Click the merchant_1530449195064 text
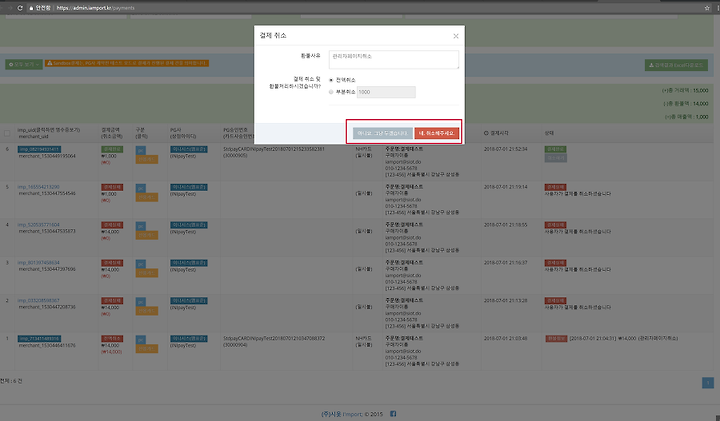The height and width of the screenshot is (421, 720). 47,156
